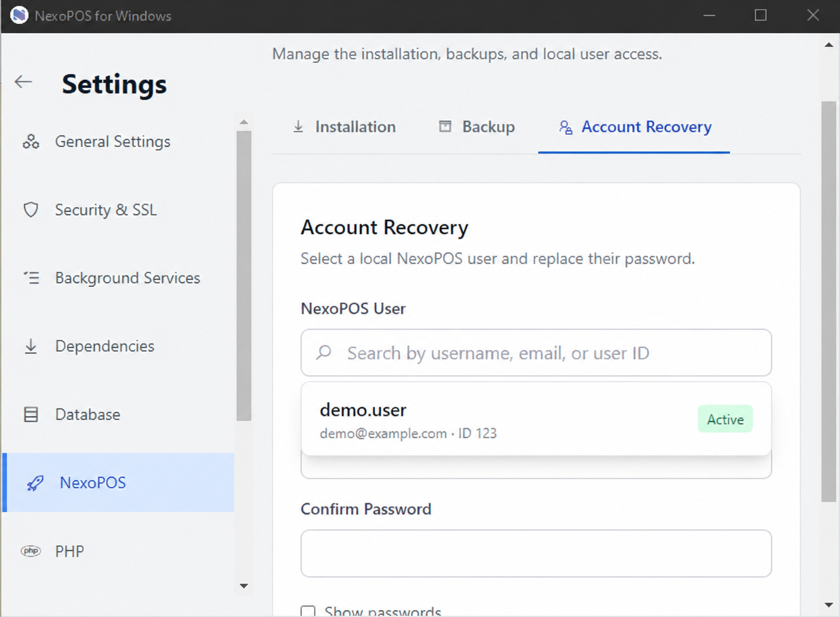
Task: Click the Installation tab download icon
Action: click(x=298, y=126)
